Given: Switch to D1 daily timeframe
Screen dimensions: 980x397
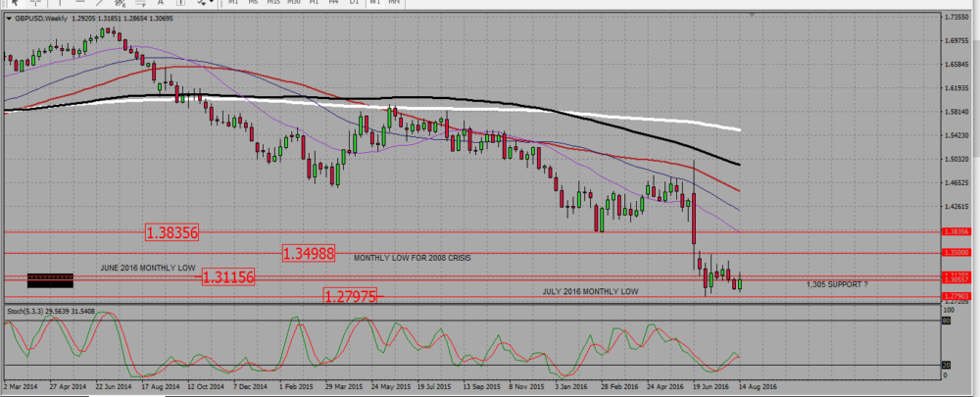Looking at the screenshot, I should (x=354, y=3).
